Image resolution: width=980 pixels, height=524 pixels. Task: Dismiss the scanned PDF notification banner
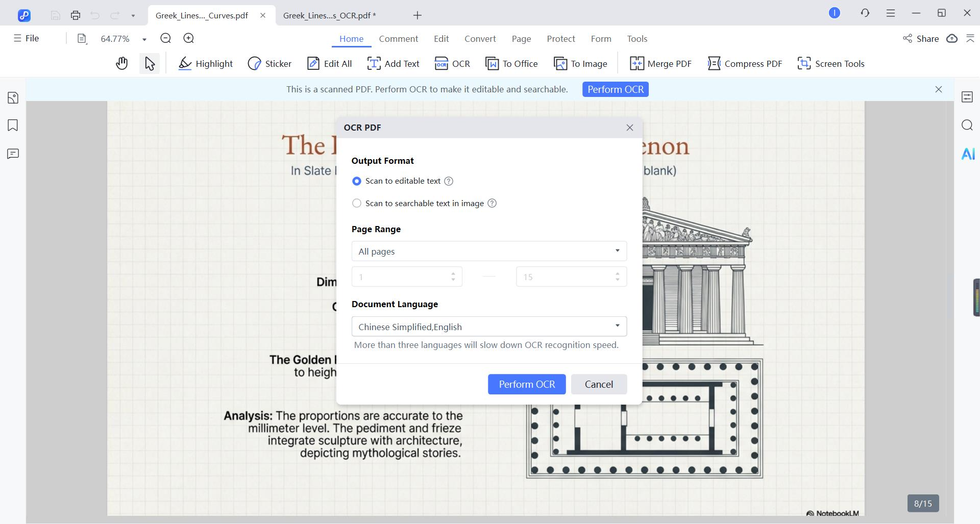[938, 89]
